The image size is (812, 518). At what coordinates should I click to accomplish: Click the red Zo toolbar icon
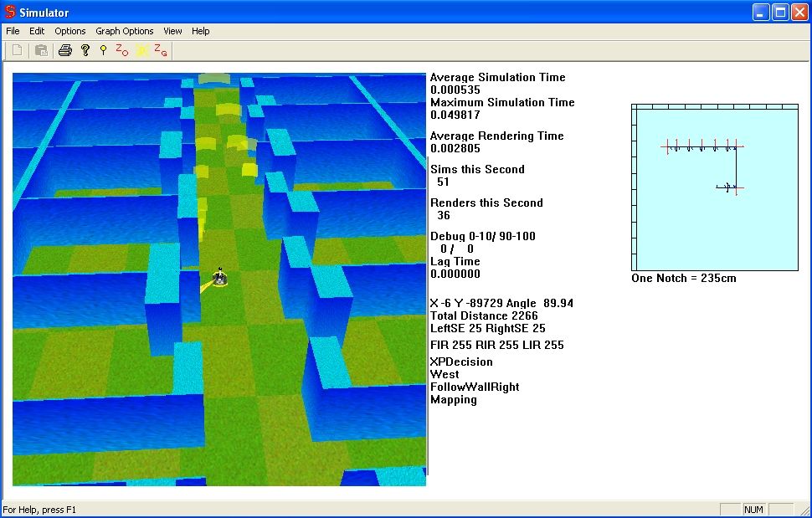click(122, 51)
